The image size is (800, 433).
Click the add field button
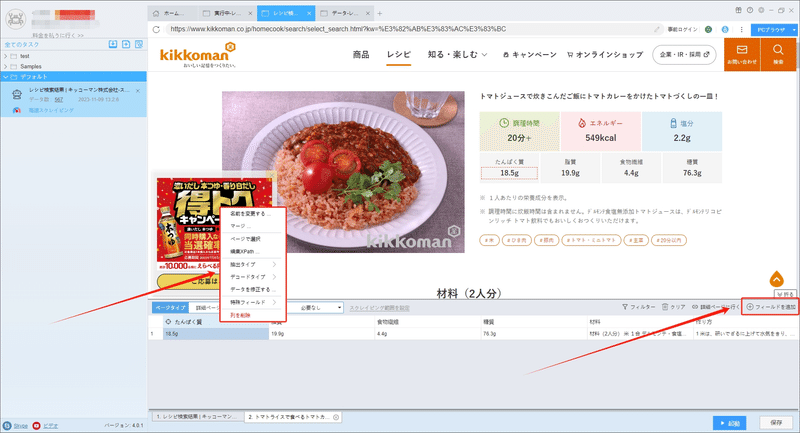coord(770,307)
